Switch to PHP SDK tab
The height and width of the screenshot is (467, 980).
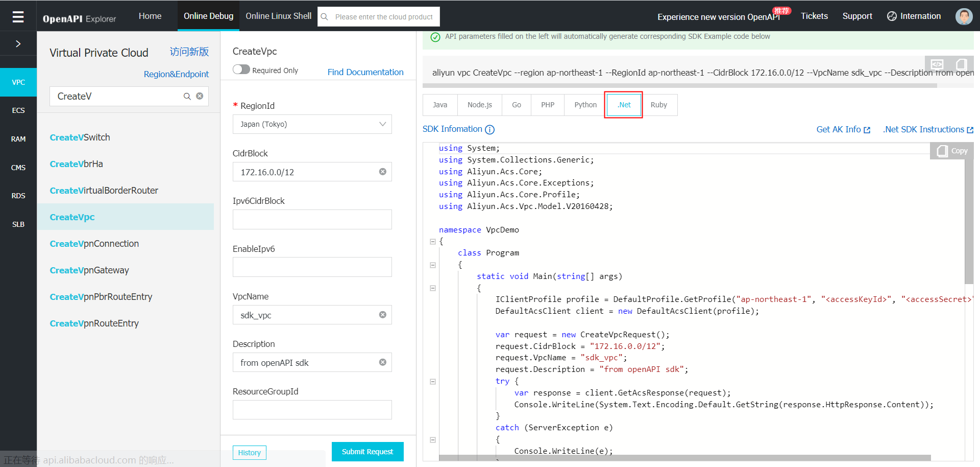point(548,105)
